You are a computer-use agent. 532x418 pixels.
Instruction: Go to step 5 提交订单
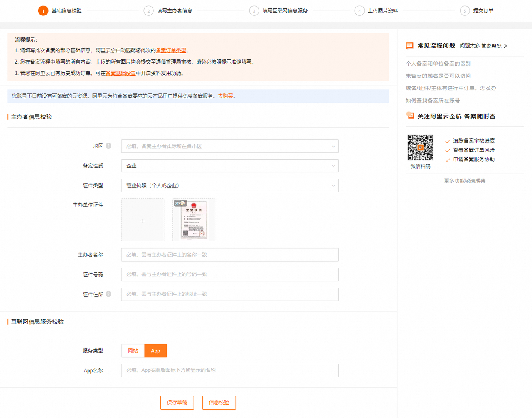483,11
